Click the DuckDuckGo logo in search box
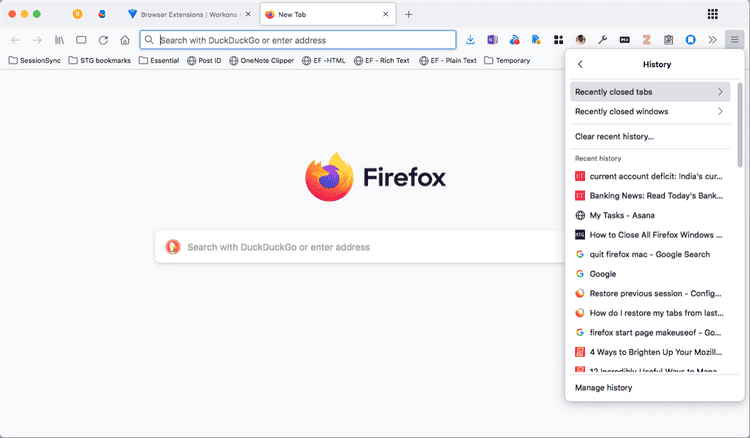 pos(173,247)
